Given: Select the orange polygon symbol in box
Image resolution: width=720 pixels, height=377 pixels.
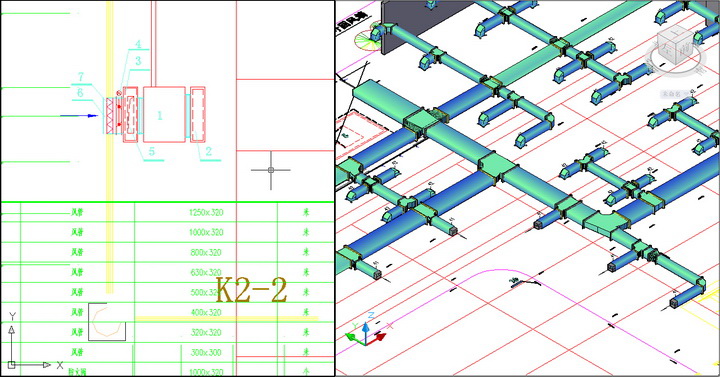Looking at the screenshot, I should (x=107, y=322).
